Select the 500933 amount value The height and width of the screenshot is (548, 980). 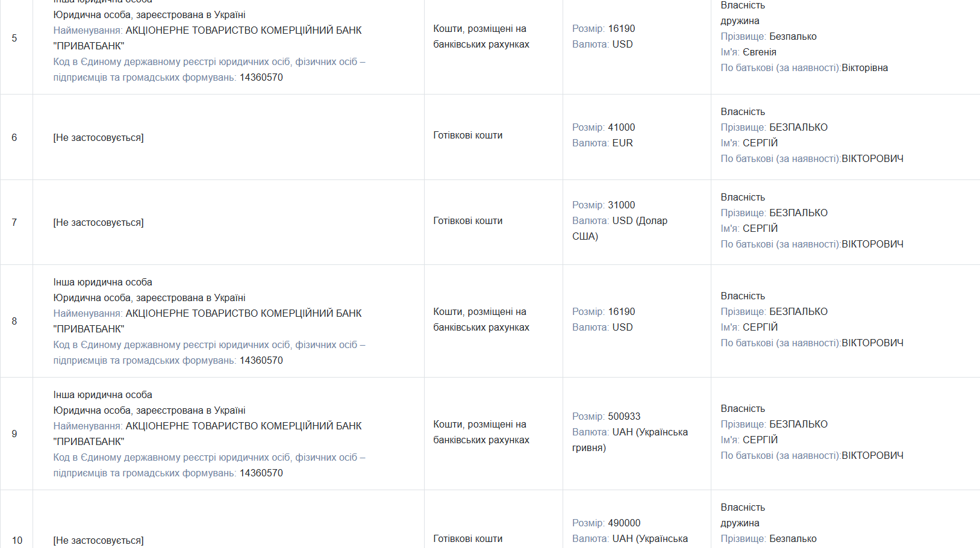point(624,416)
